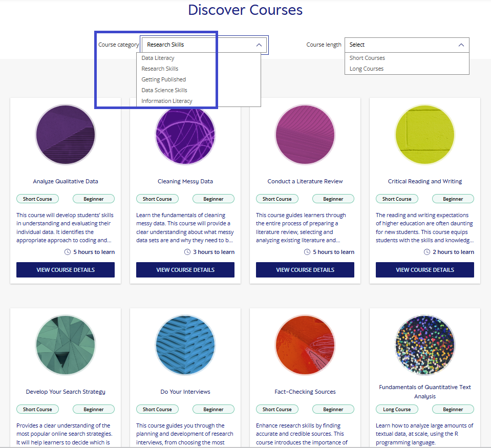Collapse the Course category dropdown chevron
The height and width of the screenshot is (448, 491).
[x=259, y=45]
